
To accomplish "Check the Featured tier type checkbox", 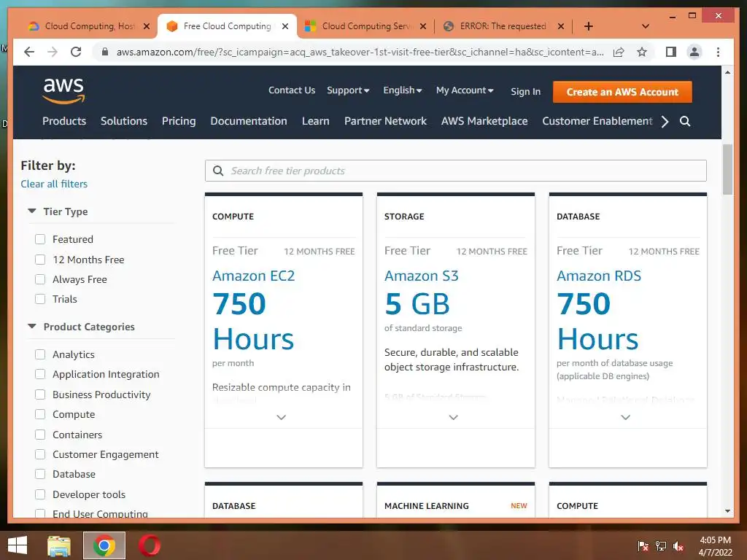I will pos(40,239).
